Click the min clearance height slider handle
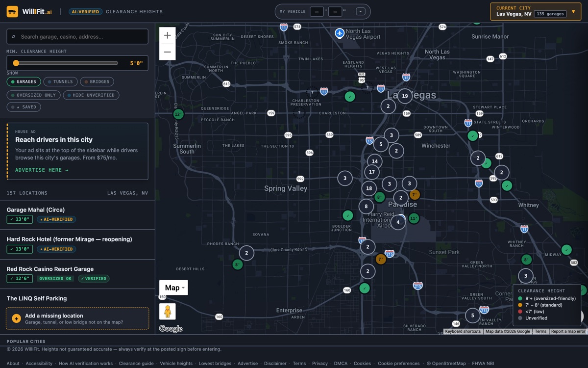The width and height of the screenshot is (588, 368). [16, 63]
